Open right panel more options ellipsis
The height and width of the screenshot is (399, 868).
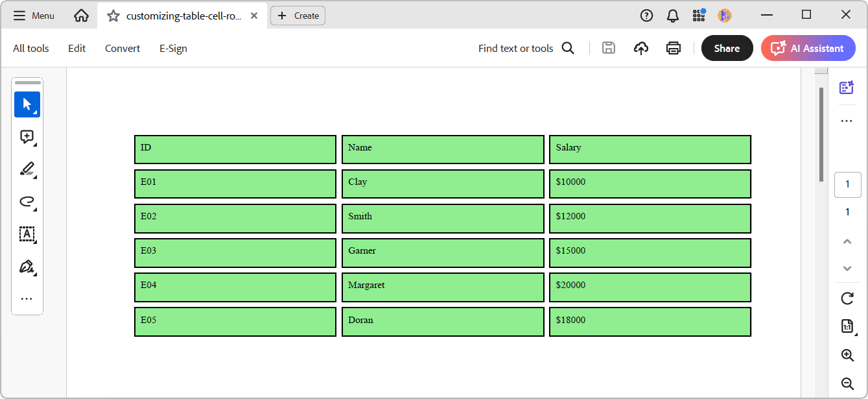[847, 121]
